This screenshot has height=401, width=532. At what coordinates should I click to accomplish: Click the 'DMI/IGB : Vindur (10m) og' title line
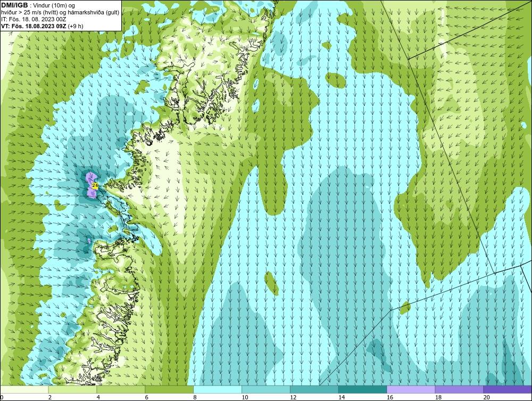point(38,5)
